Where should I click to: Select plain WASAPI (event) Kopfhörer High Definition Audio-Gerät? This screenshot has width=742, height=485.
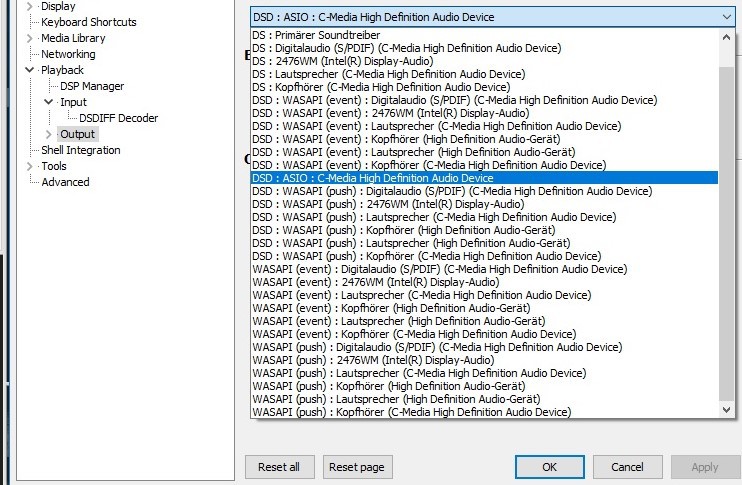click(484, 308)
